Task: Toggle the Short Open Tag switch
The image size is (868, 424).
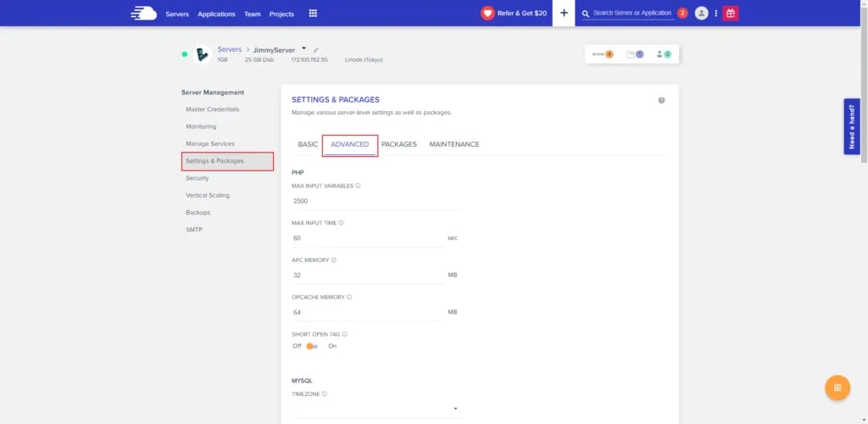Action: (312, 346)
